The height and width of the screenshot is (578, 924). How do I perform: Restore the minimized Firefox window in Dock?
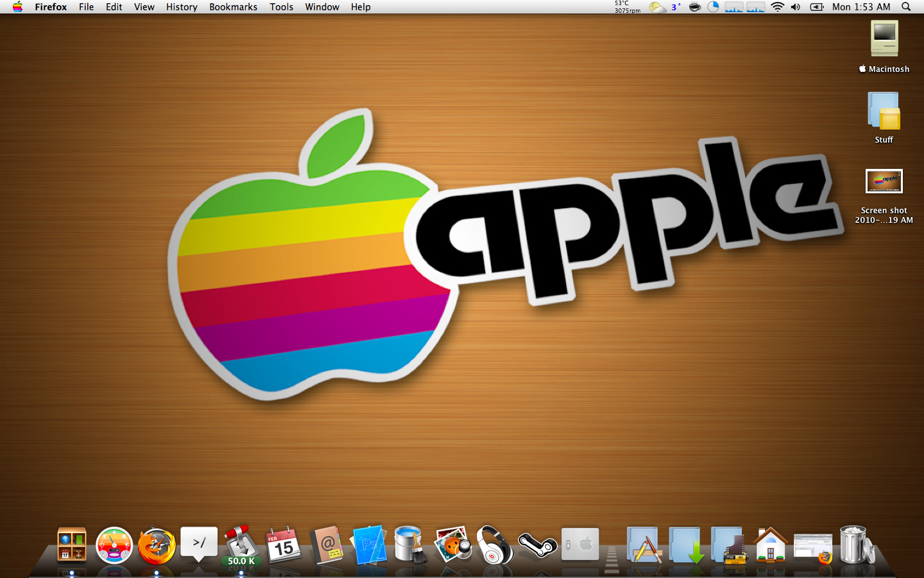point(812,548)
